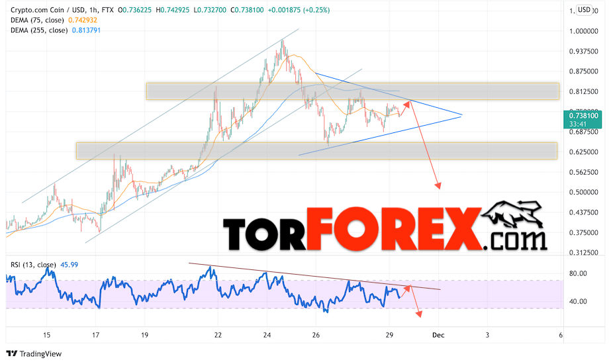
Task: Click the date label 26 on time axis
Action: coord(316,335)
